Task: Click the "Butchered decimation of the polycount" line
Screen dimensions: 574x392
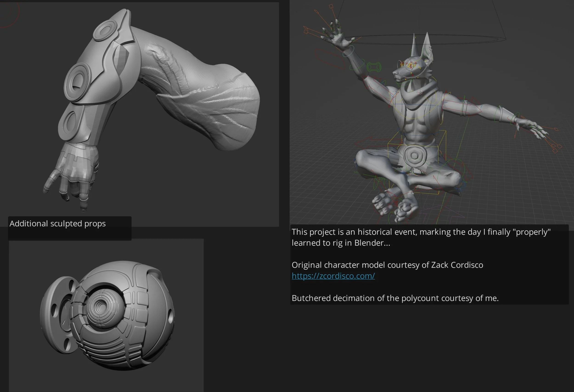Action: [395, 298]
